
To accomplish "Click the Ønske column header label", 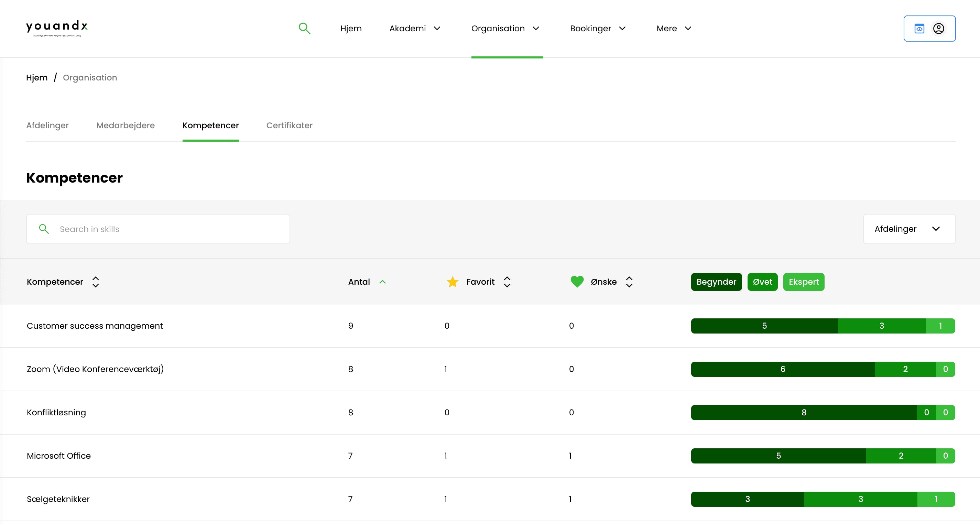I will (x=603, y=282).
